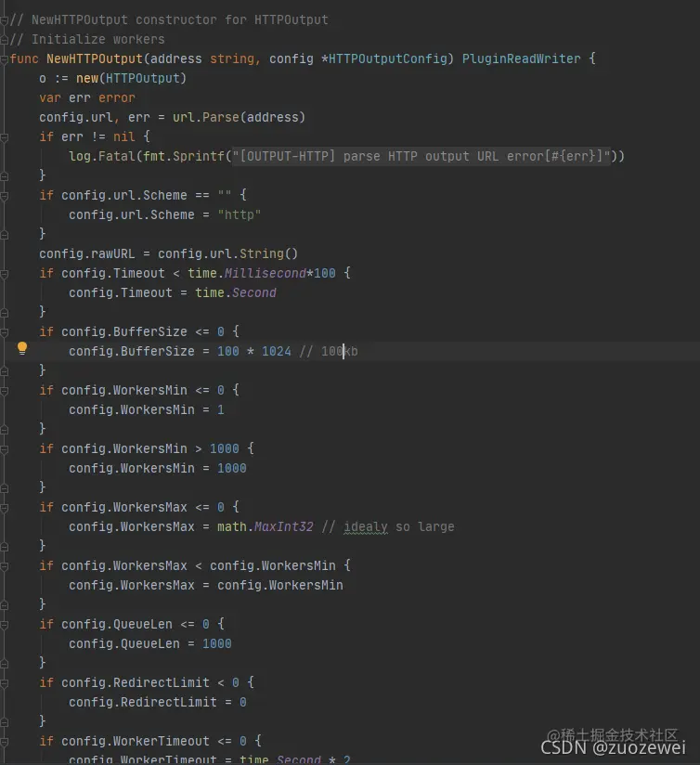The image size is (700, 765).
Task: Collapse the 'if config.RedirectLimit' block
Action: [5, 684]
